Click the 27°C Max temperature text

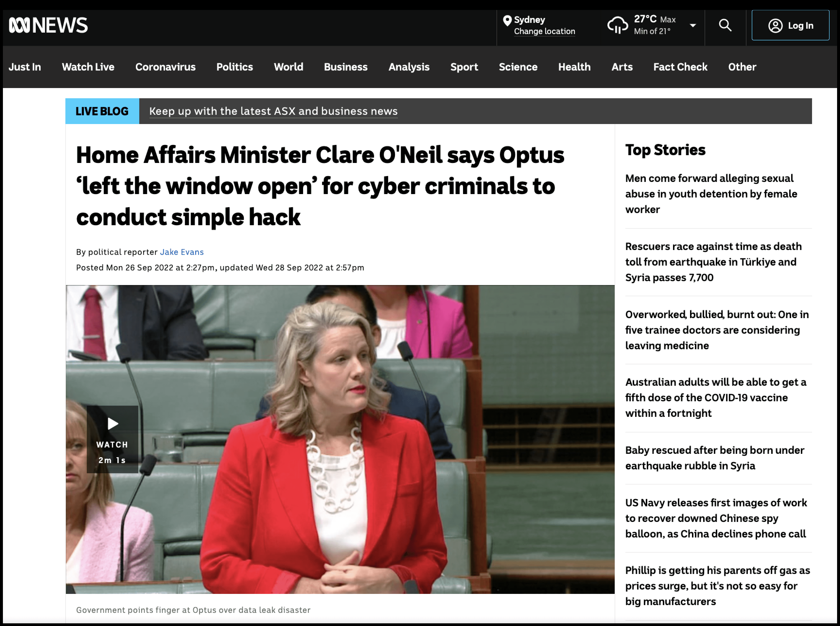[x=655, y=19]
